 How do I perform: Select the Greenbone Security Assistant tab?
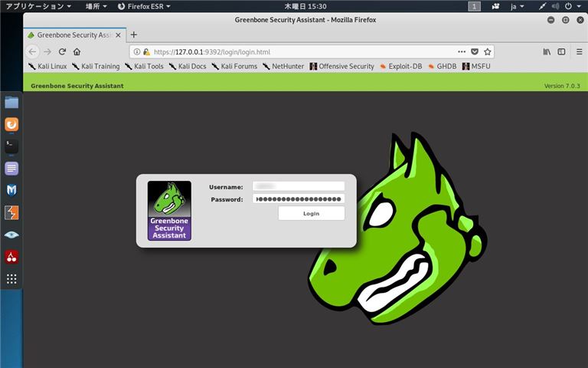[x=74, y=35]
